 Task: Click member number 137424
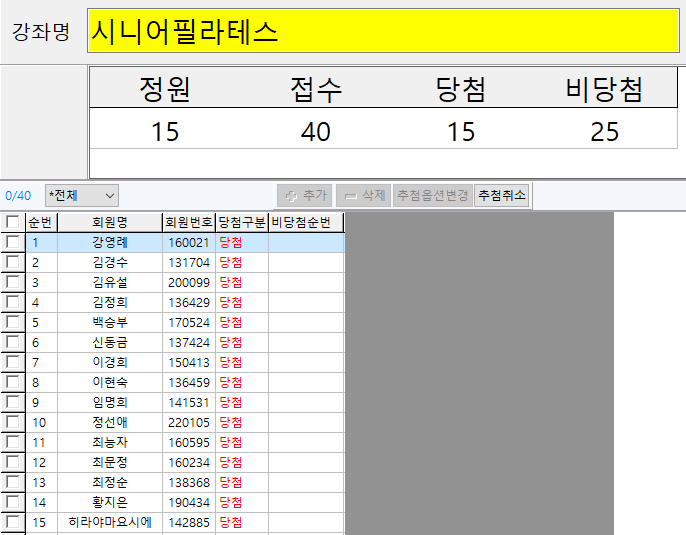click(189, 343)
